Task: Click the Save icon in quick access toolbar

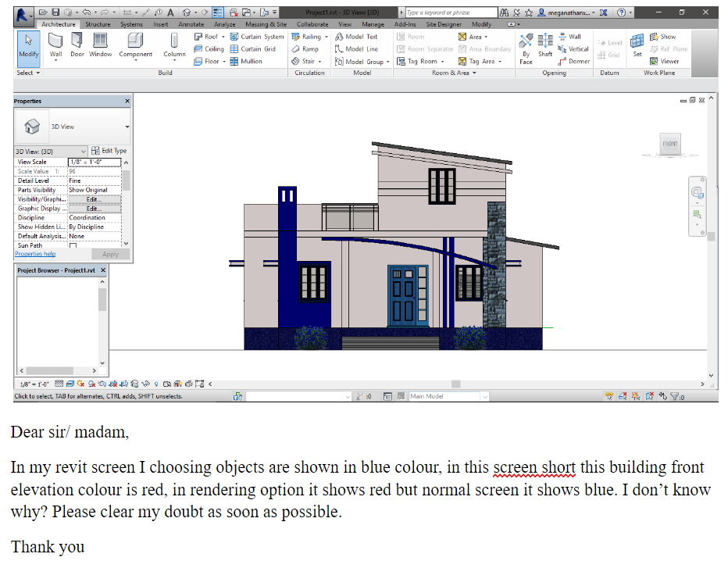Action: [x=55, y=12]
